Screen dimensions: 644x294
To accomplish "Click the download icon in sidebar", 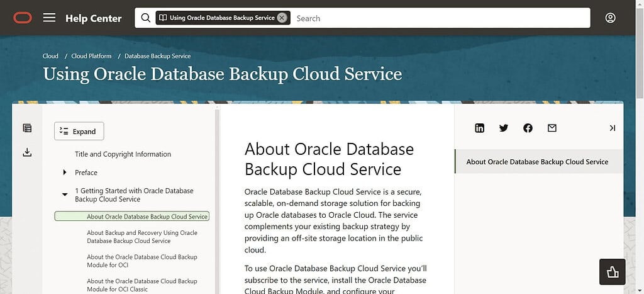I will coord(27,152).
